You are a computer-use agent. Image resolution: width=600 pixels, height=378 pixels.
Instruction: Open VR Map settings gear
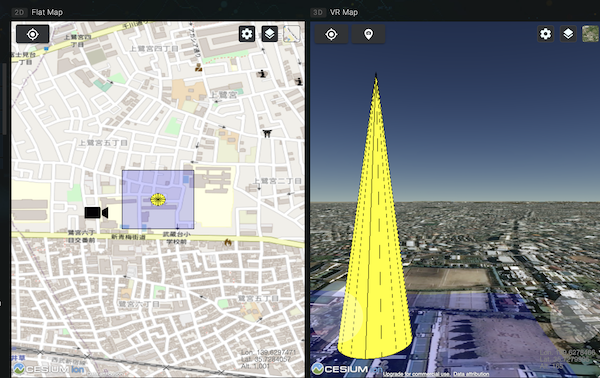point(545,34)
